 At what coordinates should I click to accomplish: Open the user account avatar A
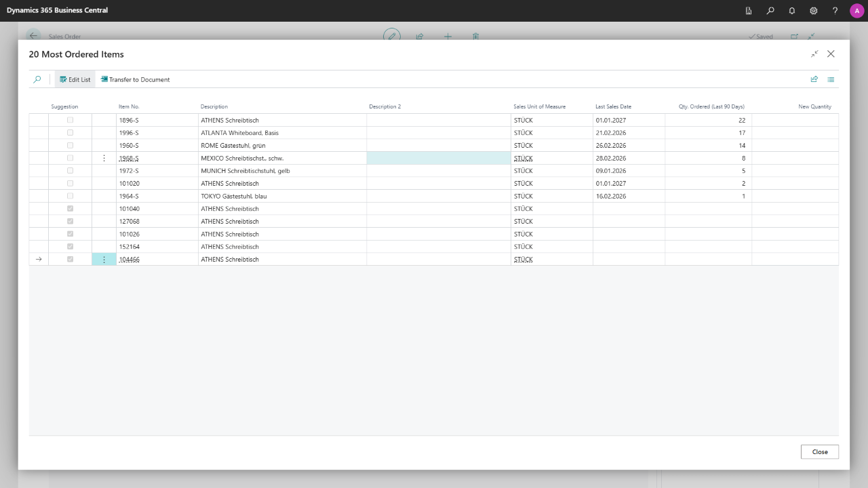(x=856, y=11)
